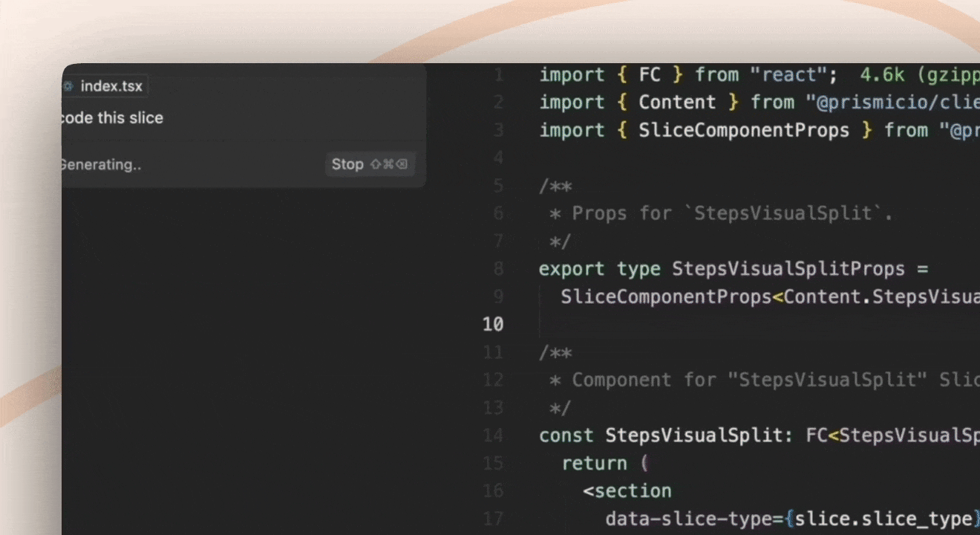Click the import Content from prismicio line
This screenshot has height=535, width=980.
(x=759, y=102)
